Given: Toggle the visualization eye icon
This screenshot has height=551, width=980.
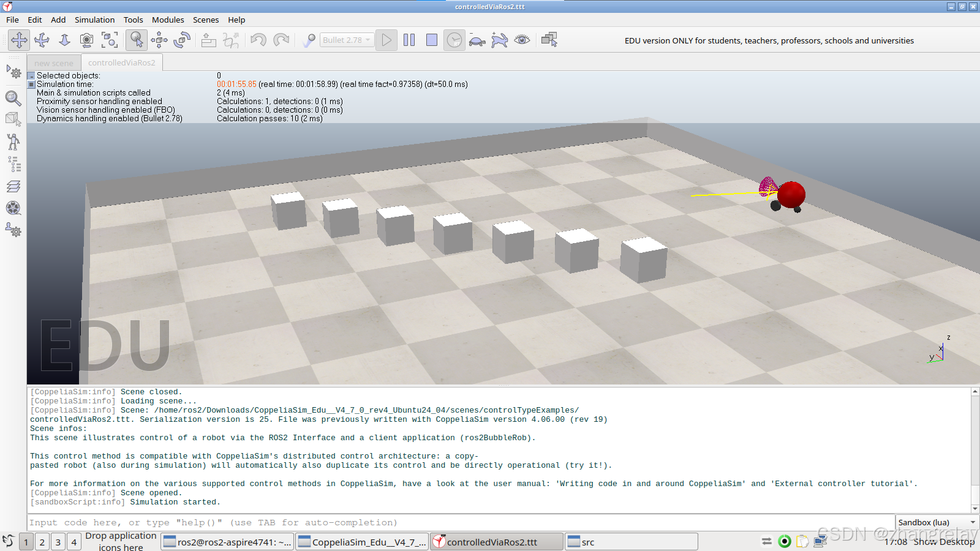Looking at the screenshot, I should coord(522,40).
